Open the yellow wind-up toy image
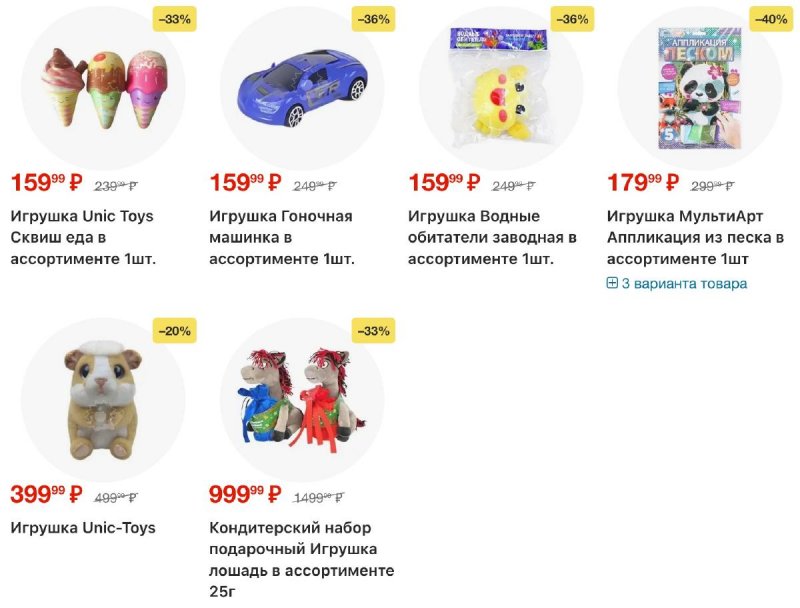This screenshot has height=608, width=800. pos(500,87)
